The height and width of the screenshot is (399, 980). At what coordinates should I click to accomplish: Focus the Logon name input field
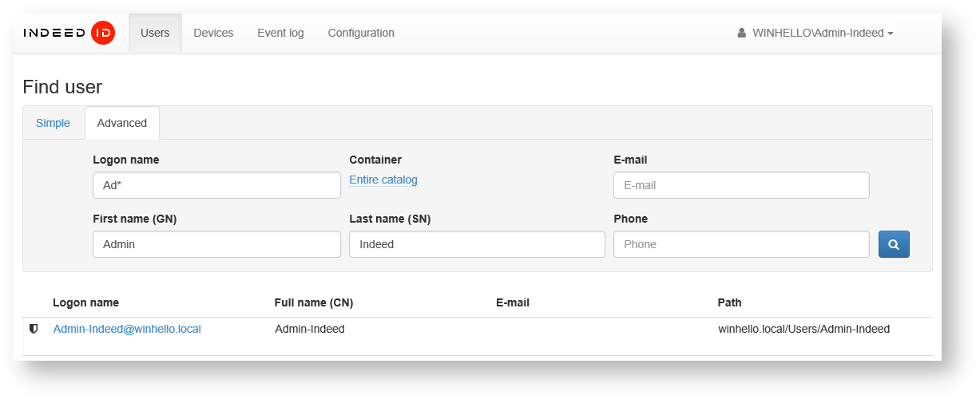(x=216, y=185)
